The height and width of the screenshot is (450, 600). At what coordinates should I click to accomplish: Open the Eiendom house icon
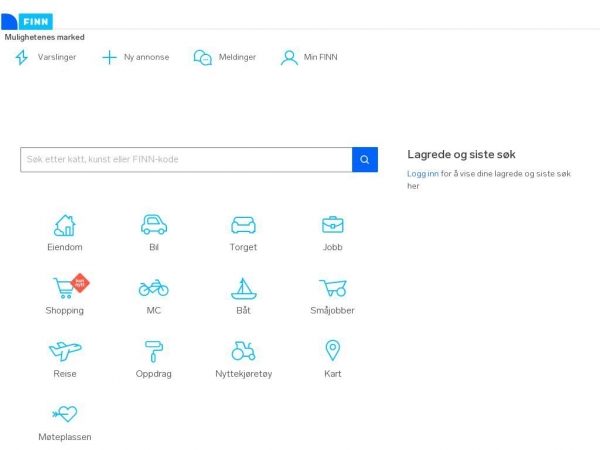tap(65, 225)
